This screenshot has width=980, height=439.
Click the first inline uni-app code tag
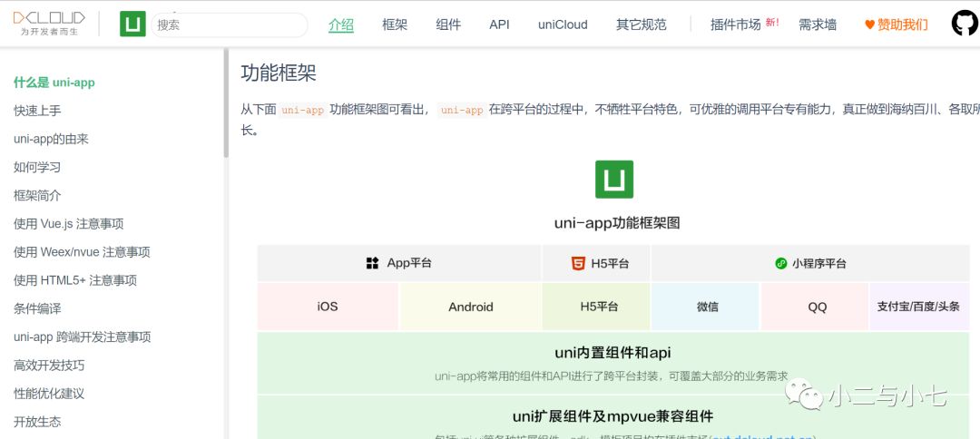[302, 110]
